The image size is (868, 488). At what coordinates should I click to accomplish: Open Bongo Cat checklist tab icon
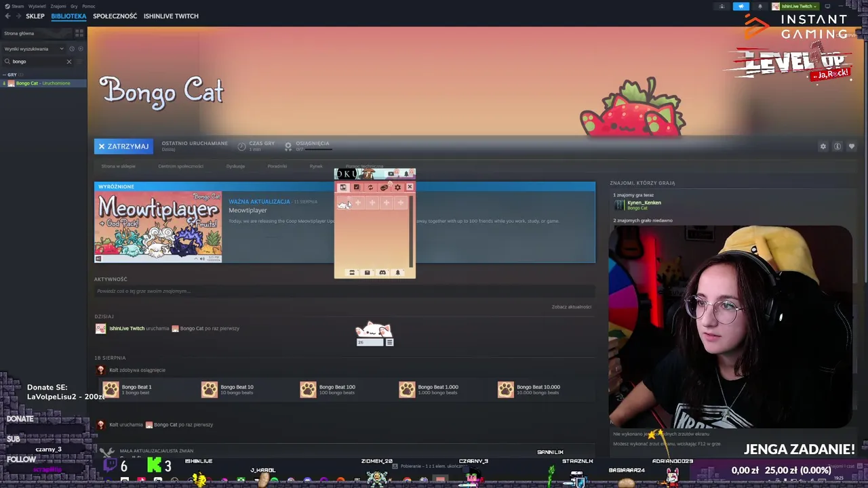(x=357, y=188)
